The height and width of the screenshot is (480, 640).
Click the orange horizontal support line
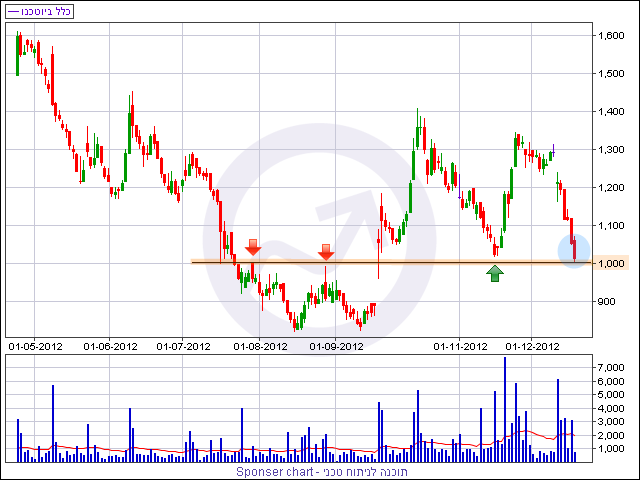coord(391,262)
